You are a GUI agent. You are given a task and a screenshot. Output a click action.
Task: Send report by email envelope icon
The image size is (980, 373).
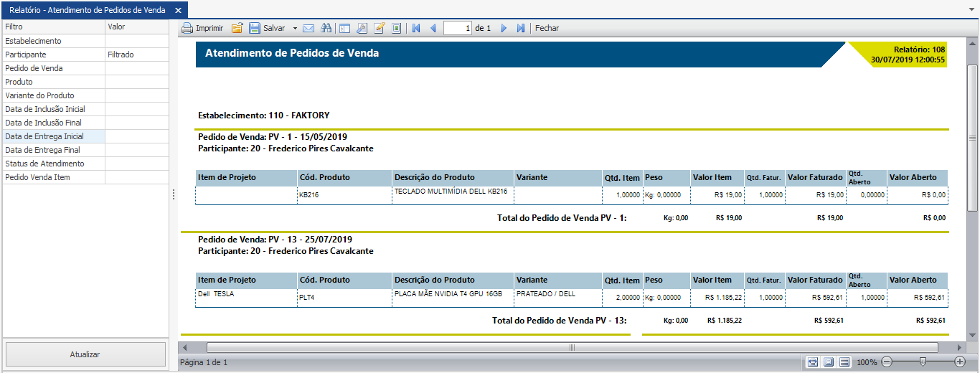tap(308, 29)
